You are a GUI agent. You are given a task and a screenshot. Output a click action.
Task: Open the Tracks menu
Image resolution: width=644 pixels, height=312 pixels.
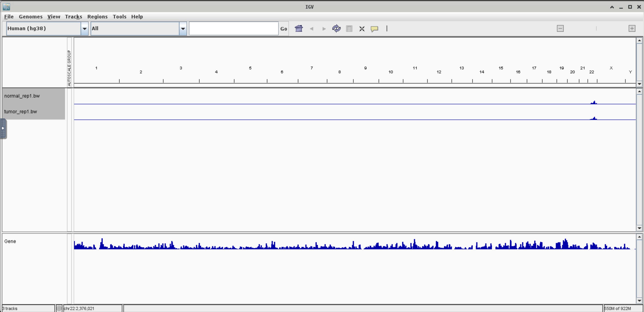pyautogui.click(x=73, y=16)
